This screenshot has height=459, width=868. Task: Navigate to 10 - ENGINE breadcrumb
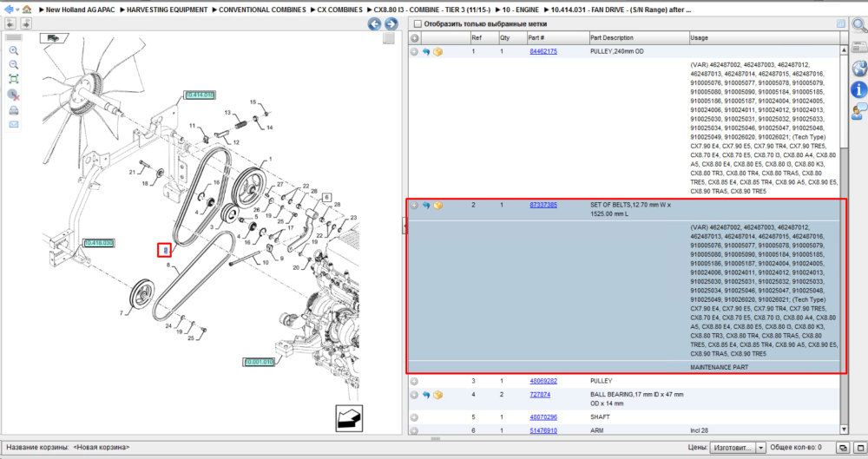point(520,10)
